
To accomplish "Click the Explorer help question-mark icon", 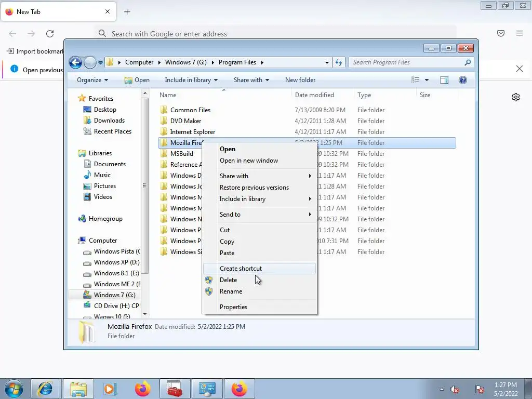I will pyautogui.click(x=463, y=80).
